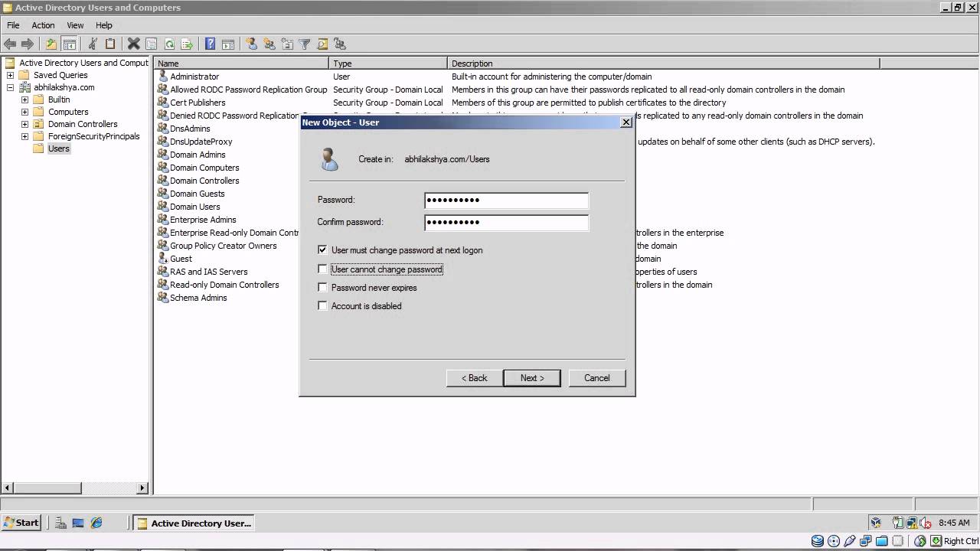Click the Confirm password input field
Image resolution: width=980 pixels, height=551 pixels.
click(506, 222)
